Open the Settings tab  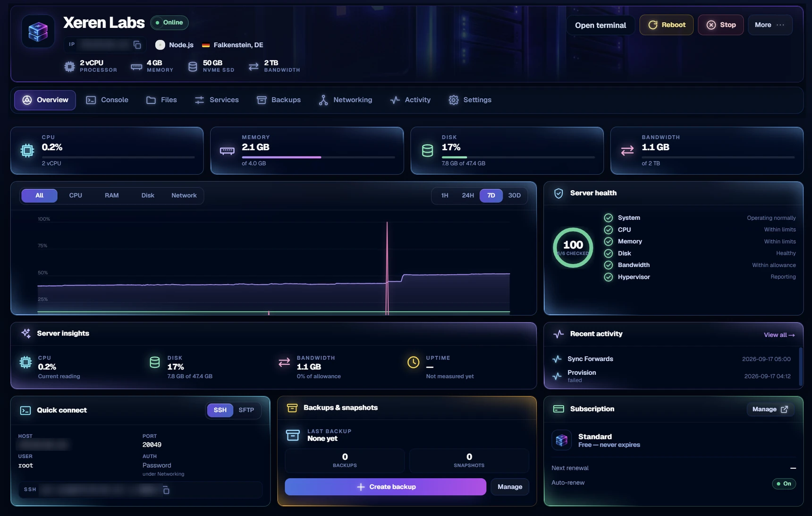[x=470, y=100]
